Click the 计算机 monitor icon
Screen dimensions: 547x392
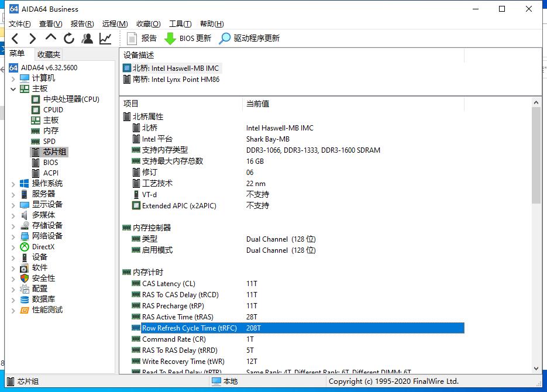(x=25, y=78)
